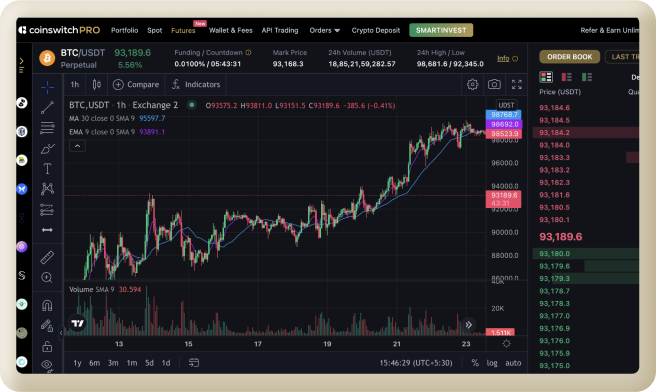Click the Refer & Earn link

point(610,30)
